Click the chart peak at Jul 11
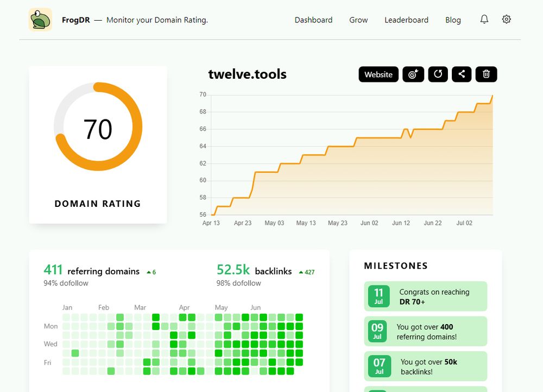Viewport: 543px width, 392px height. click(493, 95)
